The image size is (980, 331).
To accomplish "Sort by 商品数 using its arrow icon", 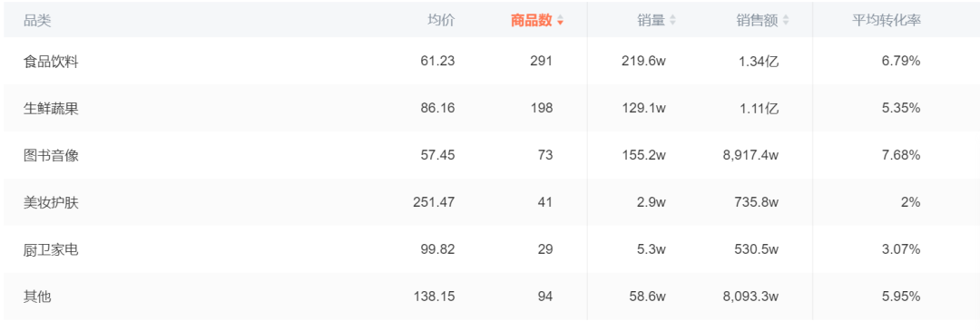I will pos(560,21).
